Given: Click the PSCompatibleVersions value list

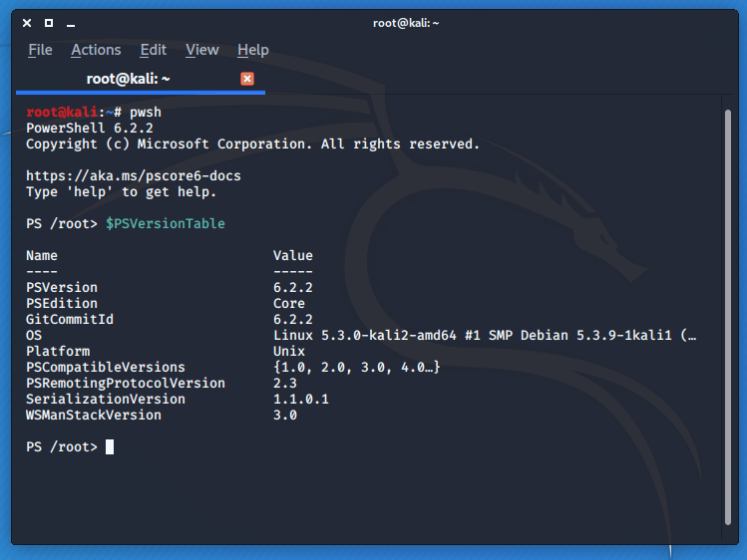Looking at the screenshot, I should click(x=356, y=368).
